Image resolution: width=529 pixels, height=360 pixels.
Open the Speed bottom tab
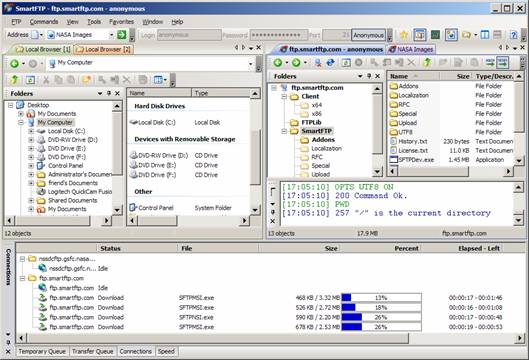coord(166,352)
